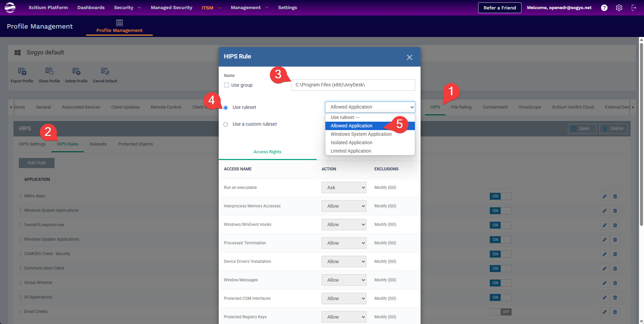
Task: Click the Name path input field
Action: click(353, 85)
